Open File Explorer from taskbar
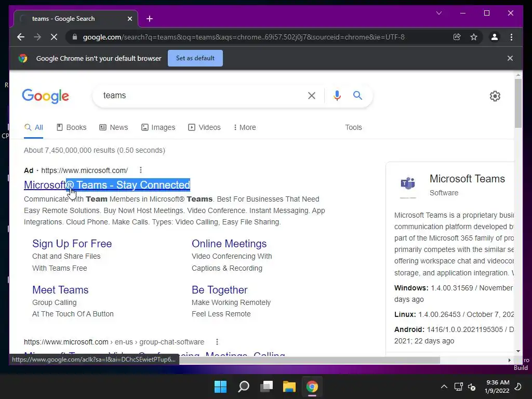The height and width of the screenshot is (399, 532). (x=289, y=387)
